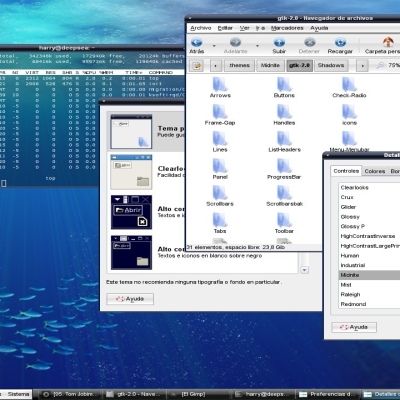
Task: Go up with the Subir icon
Action: [x=279, y=42]
